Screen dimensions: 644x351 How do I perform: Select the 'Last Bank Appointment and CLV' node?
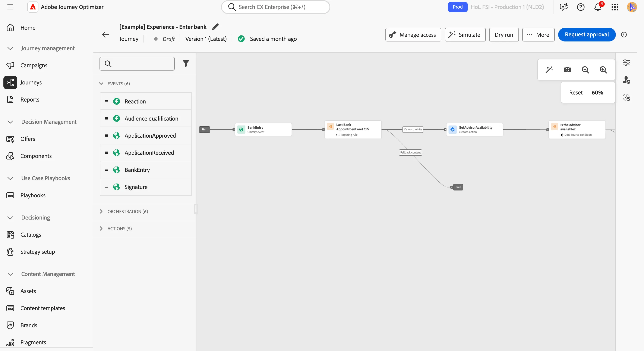pos(353,130)
